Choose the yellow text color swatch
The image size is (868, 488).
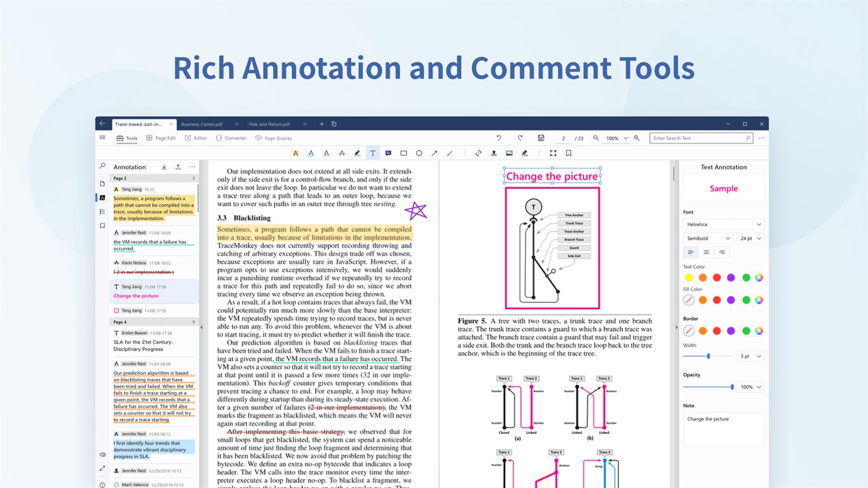tap(689, 278)
